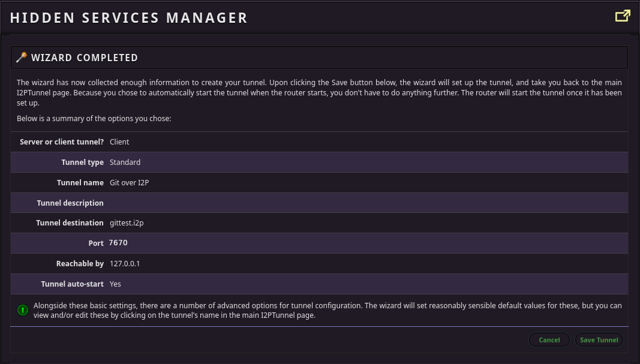Select the port number 7670
Image resolution: width=640 pixels, height=364 pixels.
click(118, 243)
